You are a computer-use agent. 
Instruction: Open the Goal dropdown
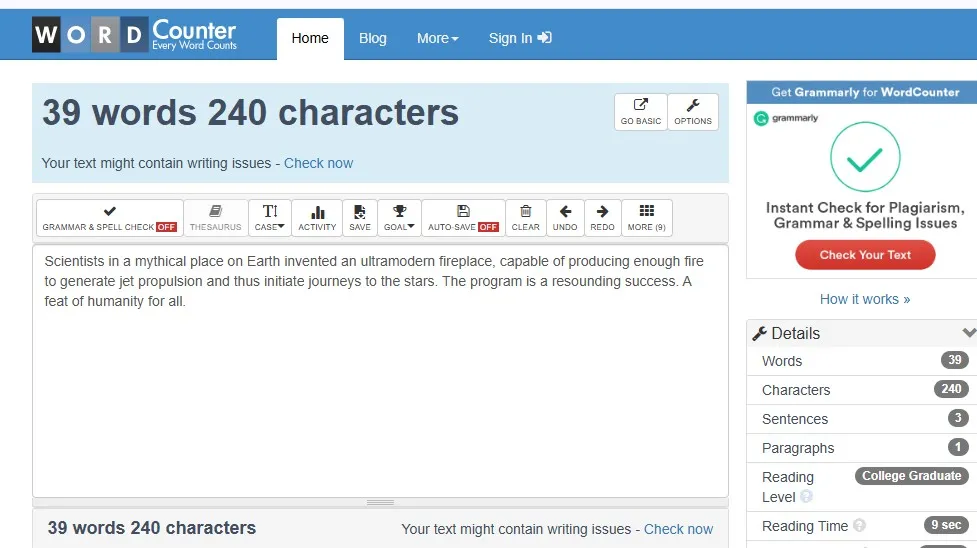pyautogui.click(x=399, y=218)
